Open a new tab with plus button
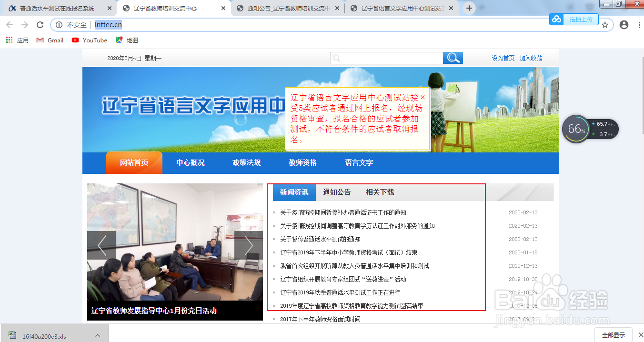 (469, 8)
